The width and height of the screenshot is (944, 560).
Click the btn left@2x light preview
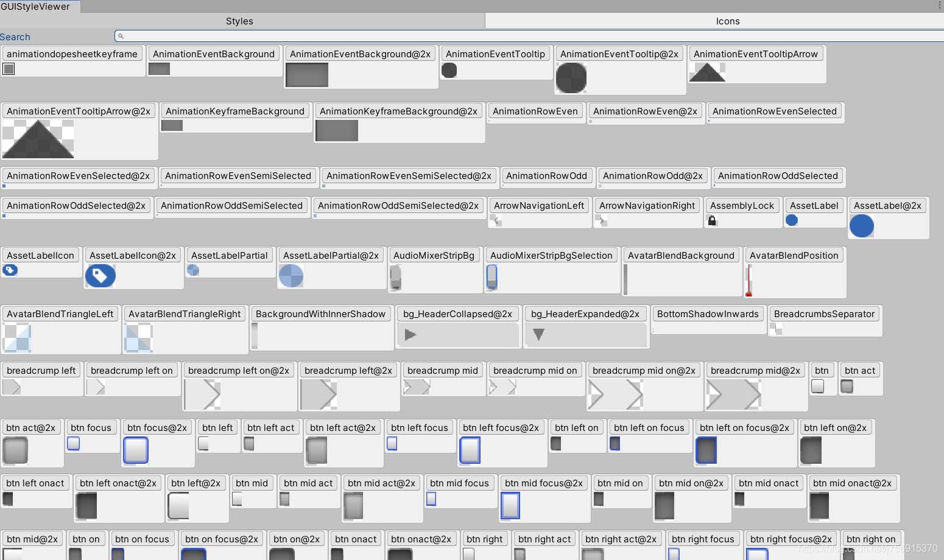178,506
